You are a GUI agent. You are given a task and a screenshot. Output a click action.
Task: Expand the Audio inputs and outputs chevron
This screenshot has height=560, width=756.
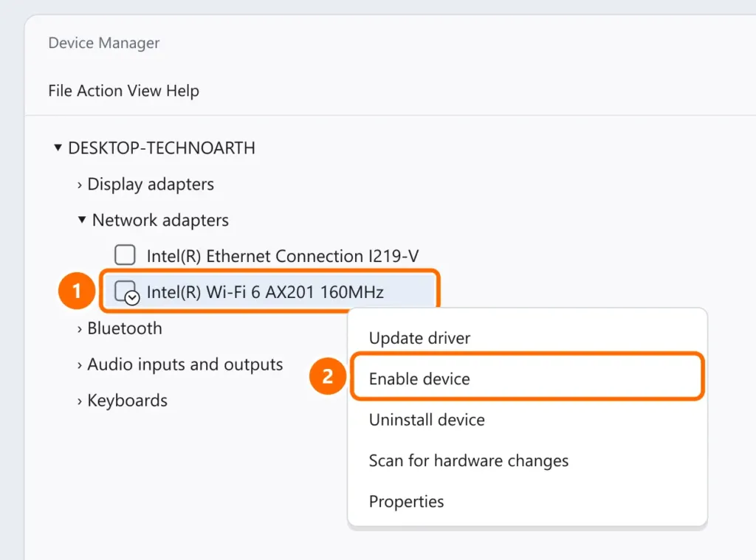pyautogui.click(x=80, y=365)
